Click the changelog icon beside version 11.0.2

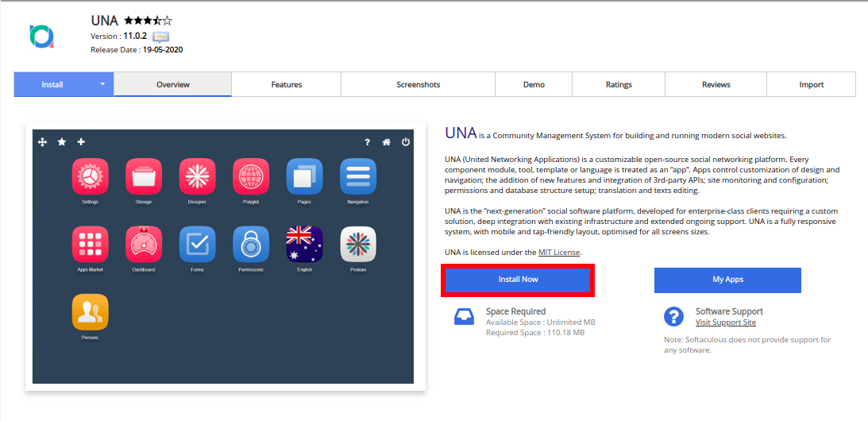click(x=160, y=37)
